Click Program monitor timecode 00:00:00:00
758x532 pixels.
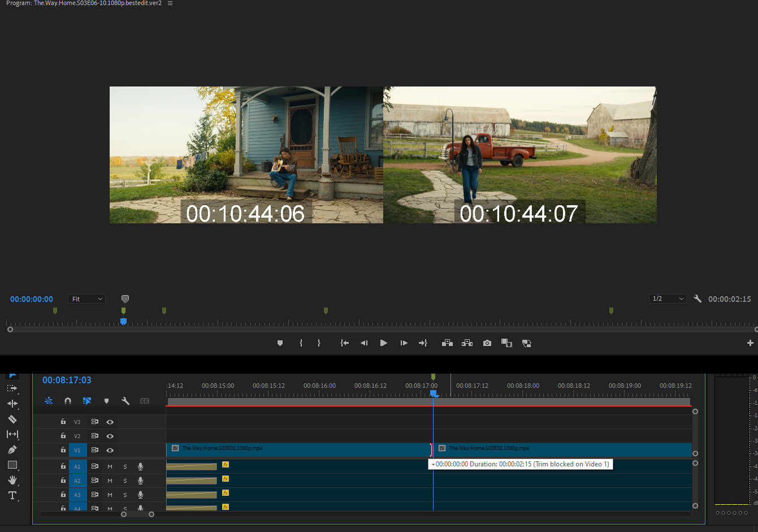coord(32,299)
